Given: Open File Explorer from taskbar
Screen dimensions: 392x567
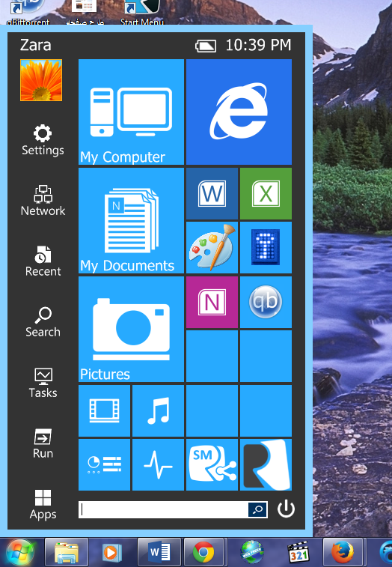Looking at the screenshot, I should coord(66,553).
